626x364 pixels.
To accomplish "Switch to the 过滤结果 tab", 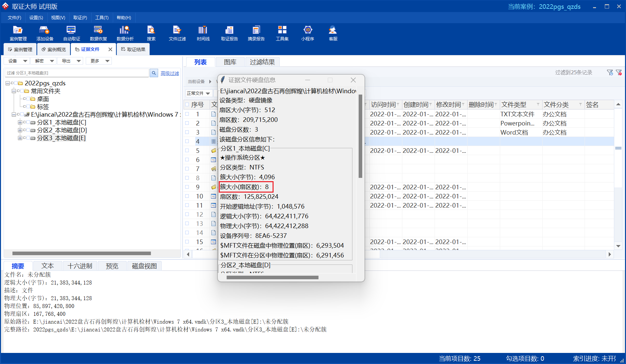I will click(x=262, y=62).
